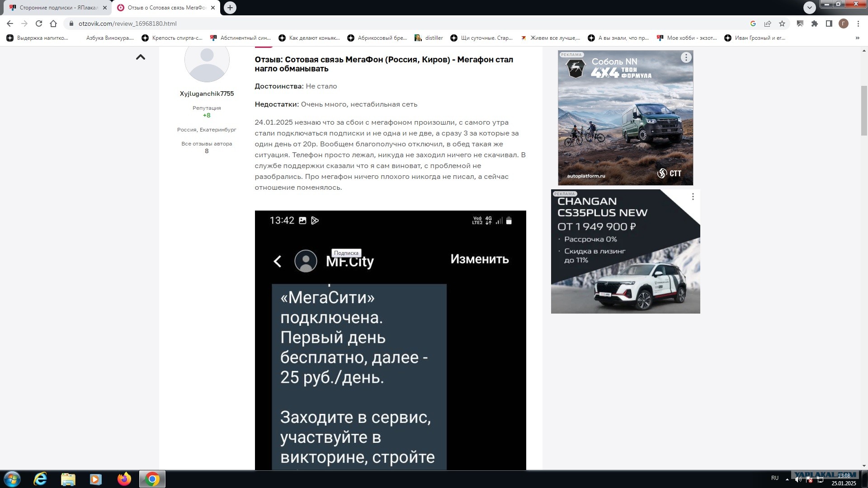This screenshot has width=868, height=488.
Task: Click the Google icon in the address bar
Action: point(753,23)
